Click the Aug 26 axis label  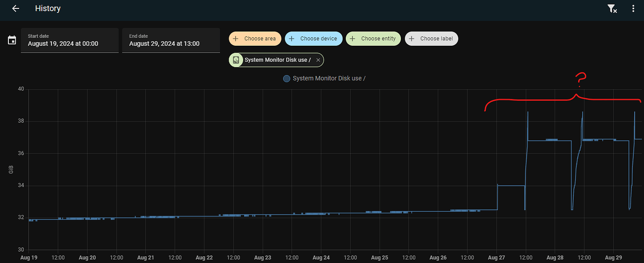(x=438, y=257)
